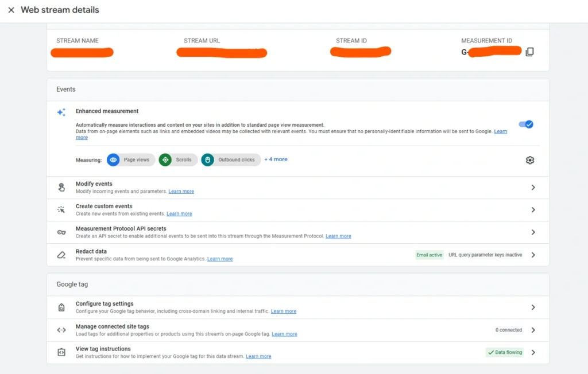Open Enhanced measurement settings gear

coord(529,160)
